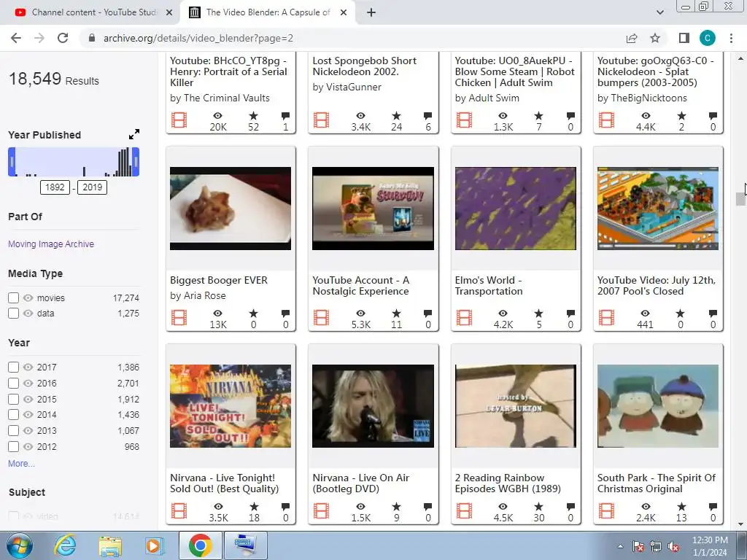This screenshot has width=747, height=560.
Task: Reload the archive.org page
Action: pyautogui.click(x=63, y=38)
